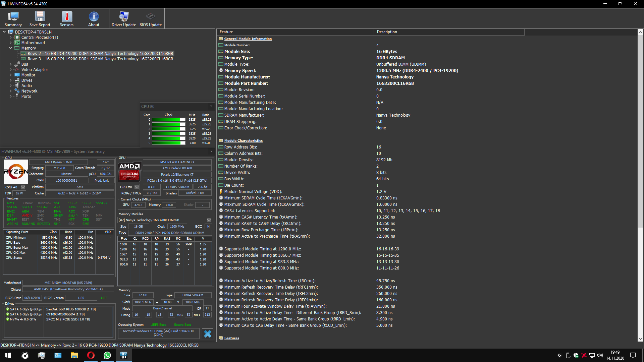The image size is (644, 362).
Task: Launch the Sensors monitoring panel
Action: pos(66,18)
